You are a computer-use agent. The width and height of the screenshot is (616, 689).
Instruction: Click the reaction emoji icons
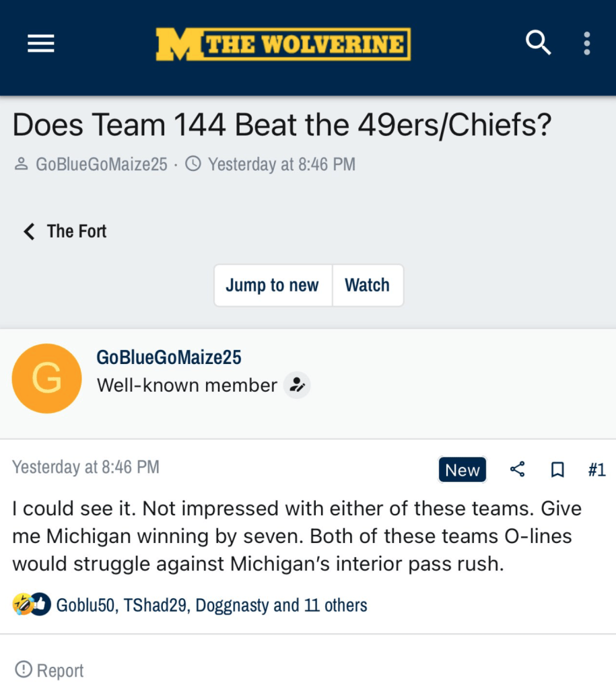32,604
